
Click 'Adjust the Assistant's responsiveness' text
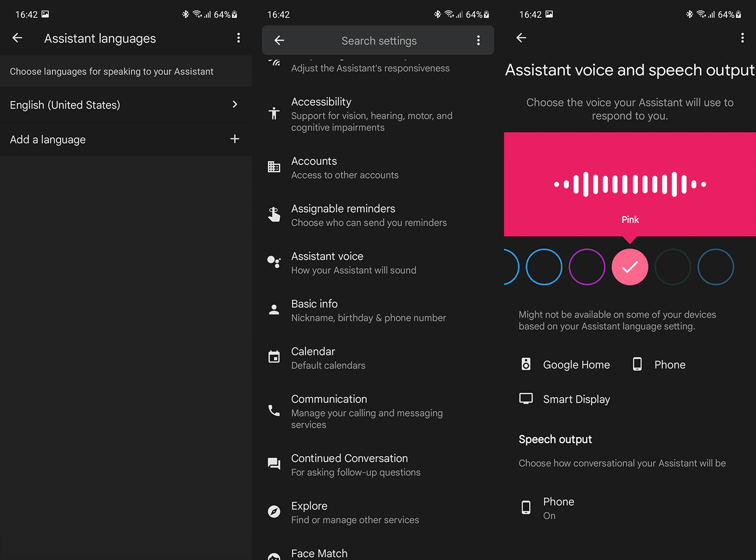370,68
